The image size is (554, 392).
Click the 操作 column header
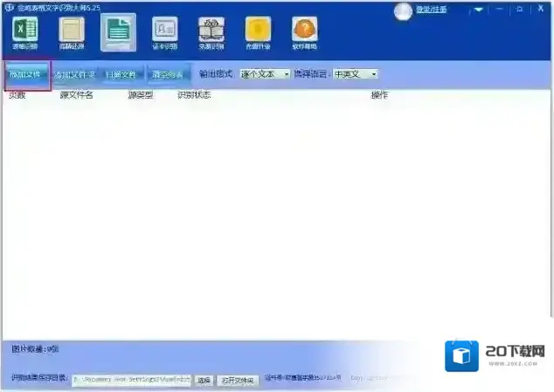click(x=379, y=95)
